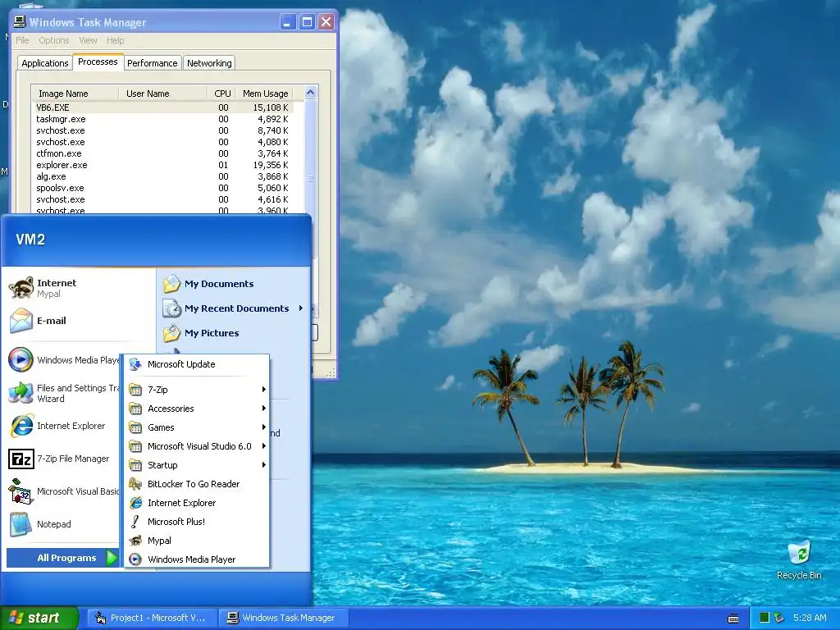The height and width of the screenshot is (630, 840).
Task: Sort processes by CPU column
Action: click(x=221, y=94)
